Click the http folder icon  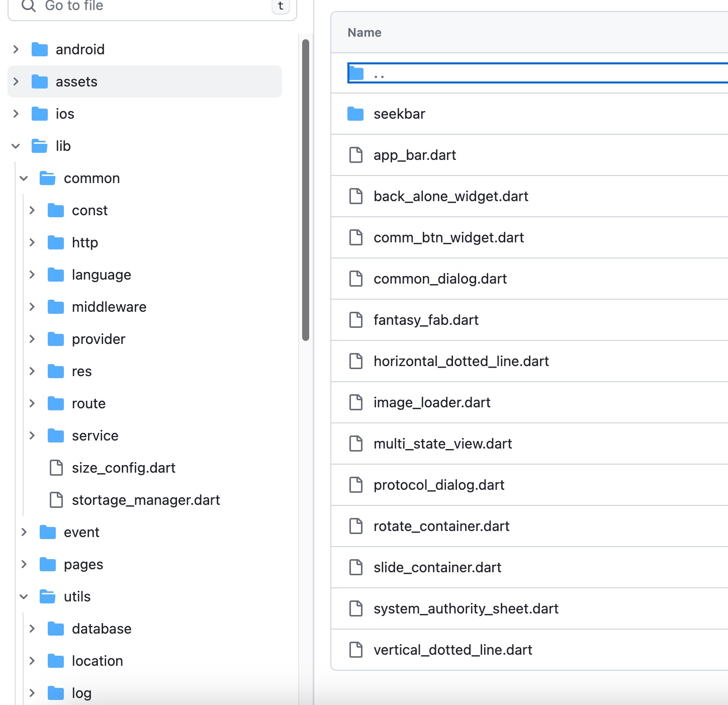click(x=56, y=242)
